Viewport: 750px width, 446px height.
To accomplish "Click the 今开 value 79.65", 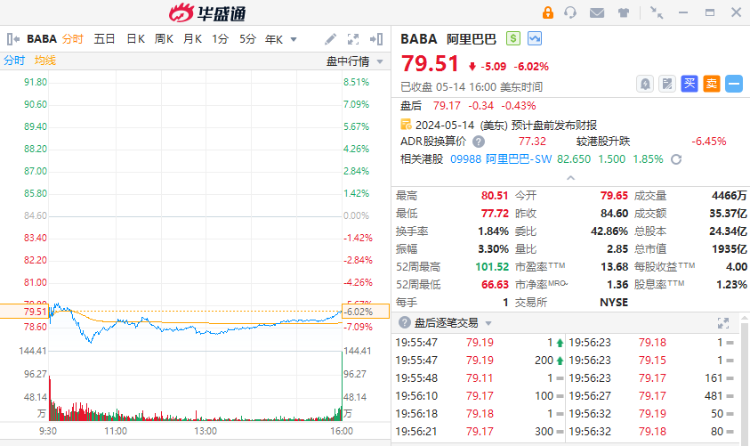I will coord(614,196).
